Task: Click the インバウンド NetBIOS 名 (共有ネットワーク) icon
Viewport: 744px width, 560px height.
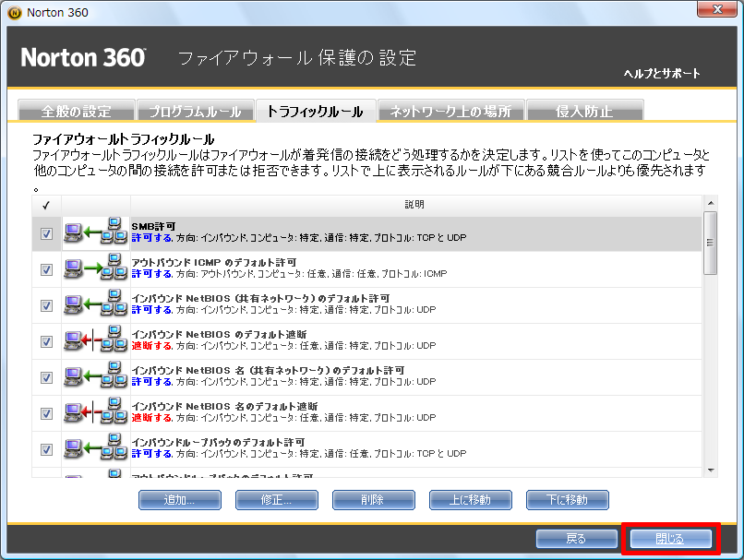Action: 95,377
